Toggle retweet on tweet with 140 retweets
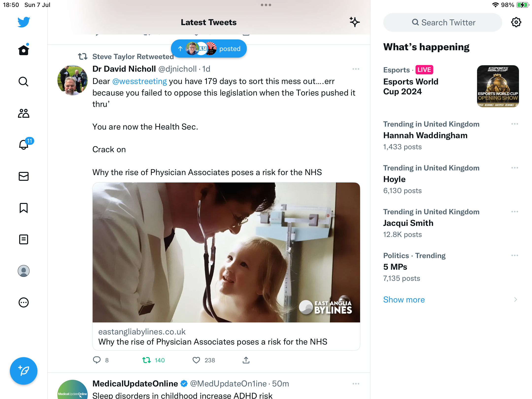This screenshot has height=399, width=532. pyautogui.click(x=147, y=360)
